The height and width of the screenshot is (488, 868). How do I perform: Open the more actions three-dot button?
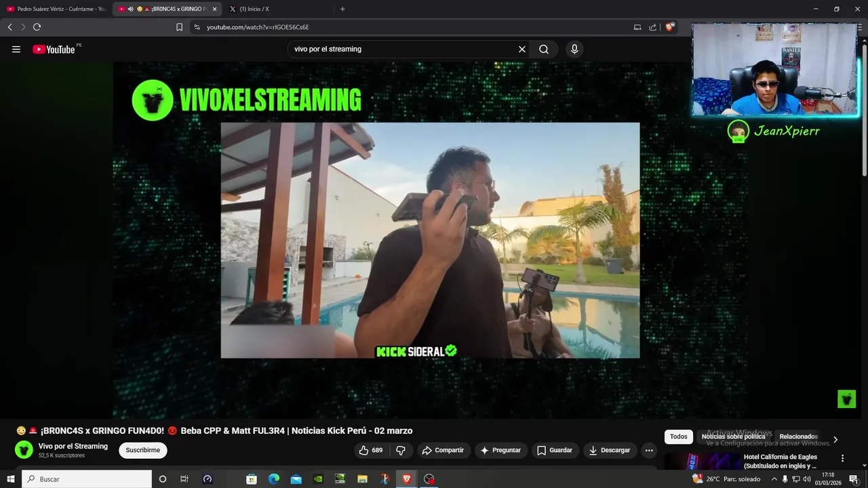click(649, 450)
